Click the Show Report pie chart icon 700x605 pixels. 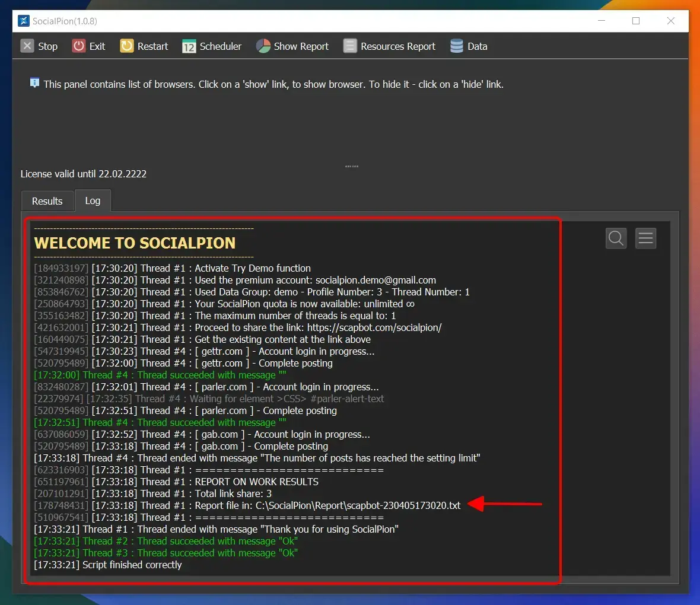coord(263,46)
